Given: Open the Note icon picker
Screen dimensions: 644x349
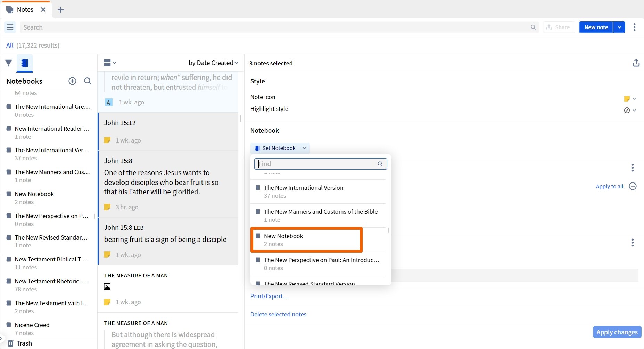Looking at the screenshot, I should pos(630,98).
